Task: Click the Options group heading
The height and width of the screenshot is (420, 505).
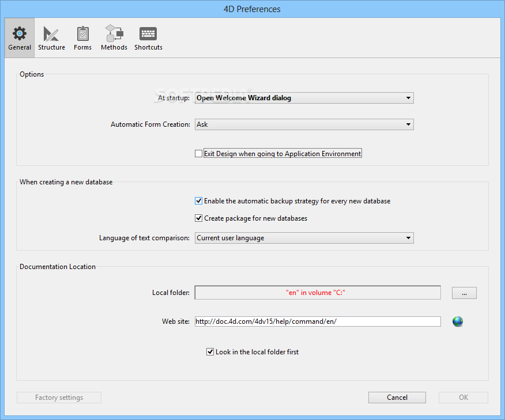Action: pyautogui.click(x=32, y=74)
